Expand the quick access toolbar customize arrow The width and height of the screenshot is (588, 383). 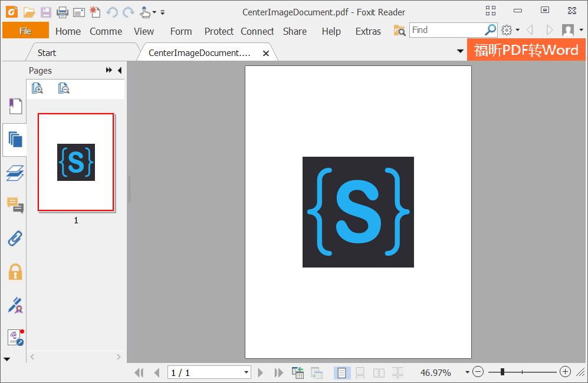163,12
